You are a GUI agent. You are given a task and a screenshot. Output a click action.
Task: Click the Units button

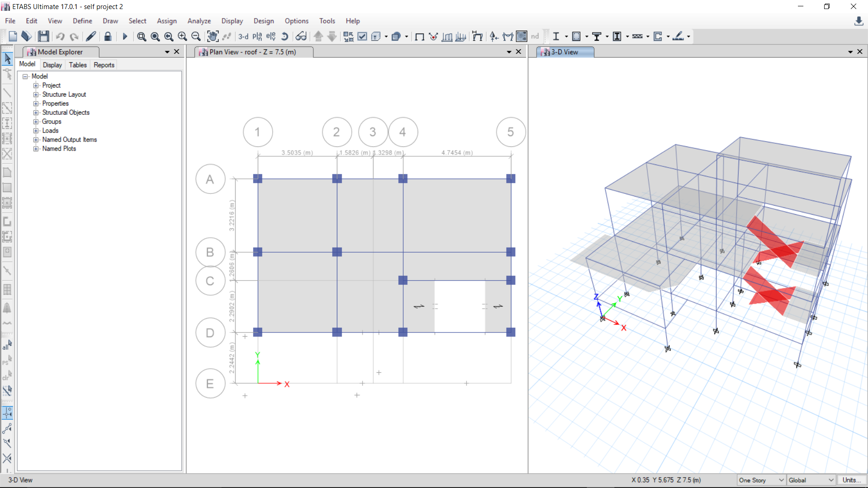[851, 480]
